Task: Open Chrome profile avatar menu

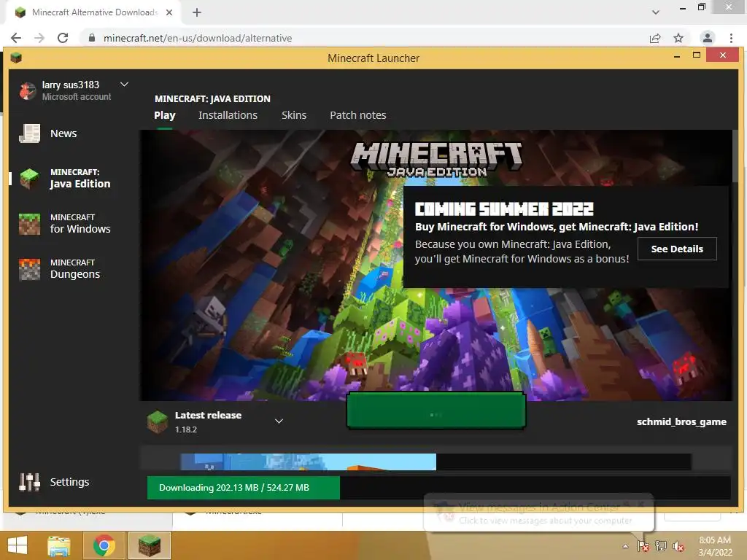Action: 708,38
